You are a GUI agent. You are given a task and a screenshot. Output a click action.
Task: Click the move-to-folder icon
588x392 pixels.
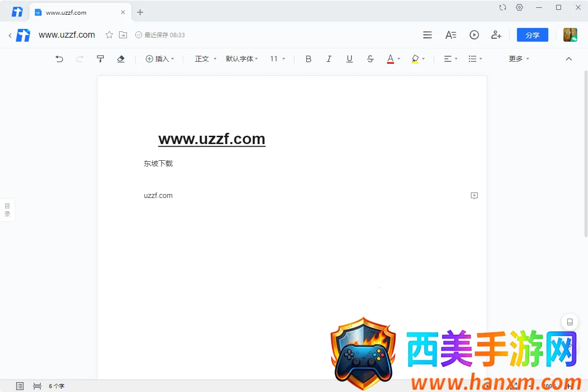pyautogui.click(x=123, y=35)
